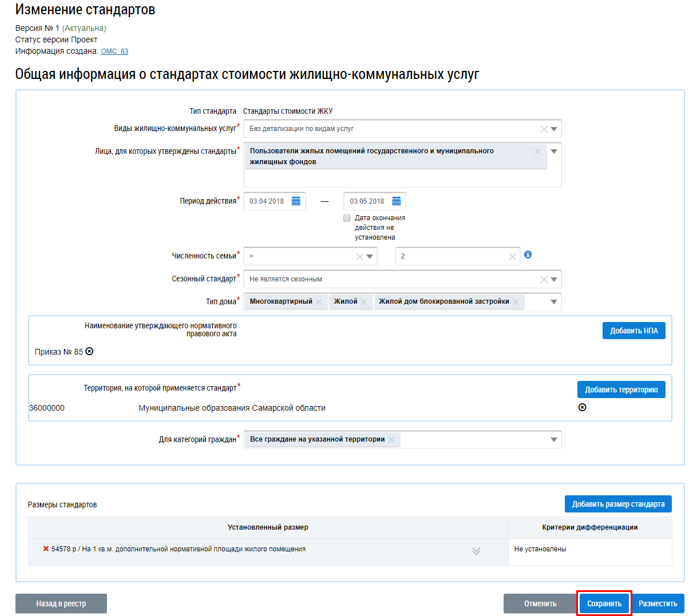Remove the 'Жилой' house type tag
693x616 pixels.
(363, 302)
